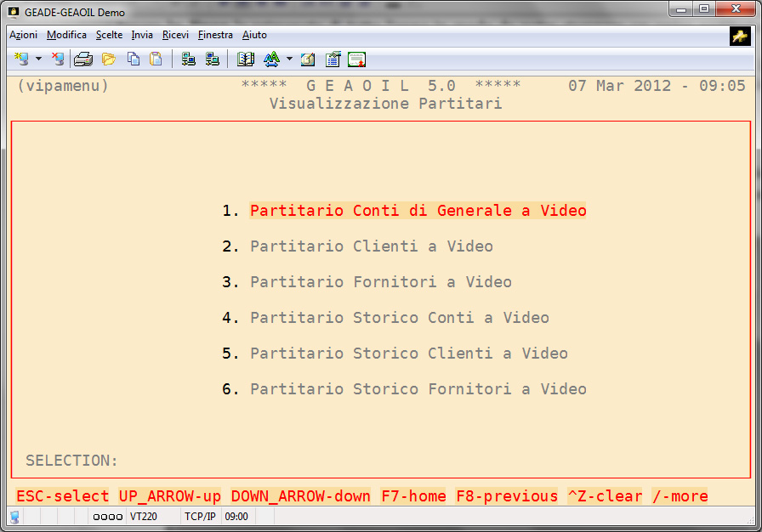The height and width of the screenshot is (532, 762).
Task: Click the disconnect session icon with red X
Action: coord(57,59)
